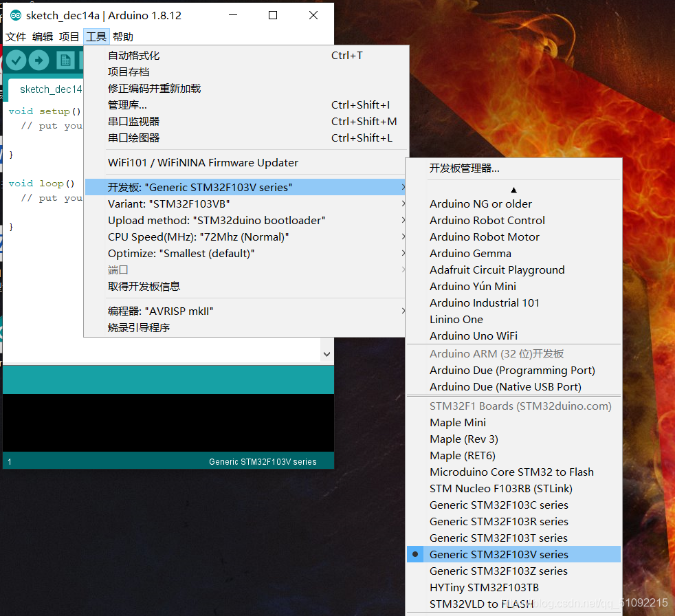Select 修正编码并重新加载 entry
The width and height of the screenshot is (675, 616).
pos(245,88)
